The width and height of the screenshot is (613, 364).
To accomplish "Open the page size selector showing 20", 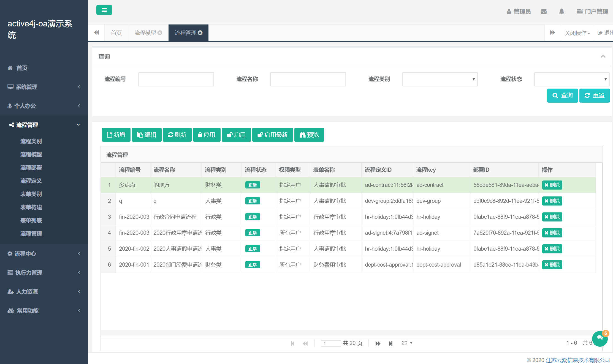I will point(407,343).
